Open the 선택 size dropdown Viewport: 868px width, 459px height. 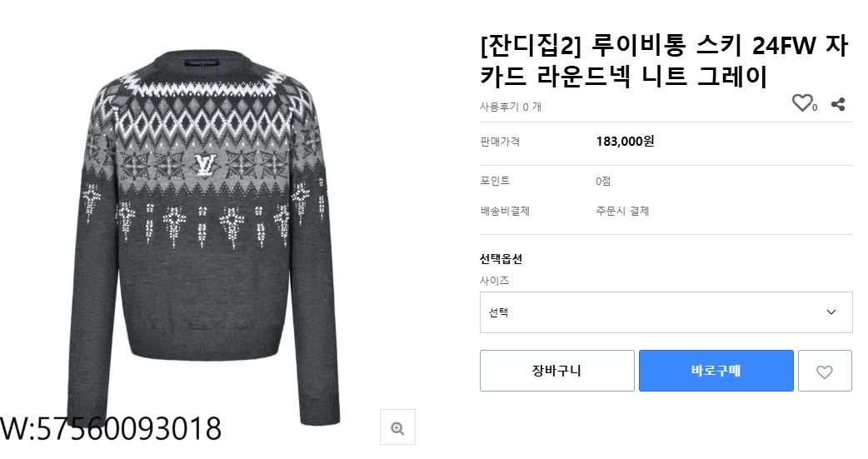coord(666,312)
